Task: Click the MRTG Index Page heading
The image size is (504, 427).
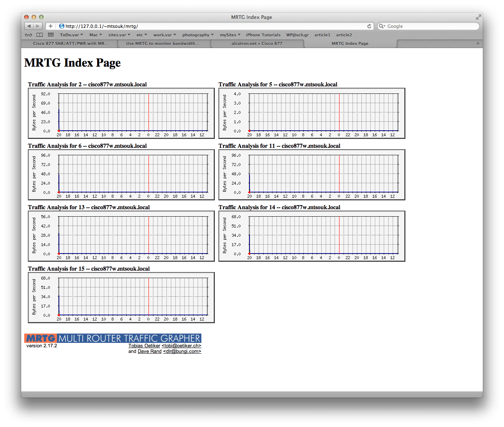Action: [x=73, y=63]
